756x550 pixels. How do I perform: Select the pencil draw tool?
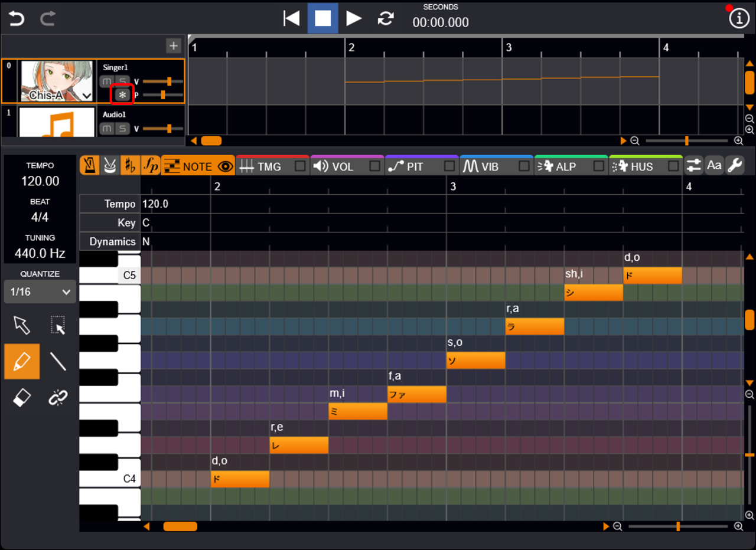(22, 361)
